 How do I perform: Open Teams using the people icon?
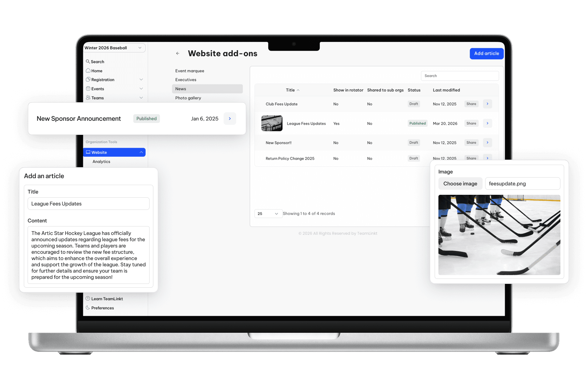pos(88,98)
